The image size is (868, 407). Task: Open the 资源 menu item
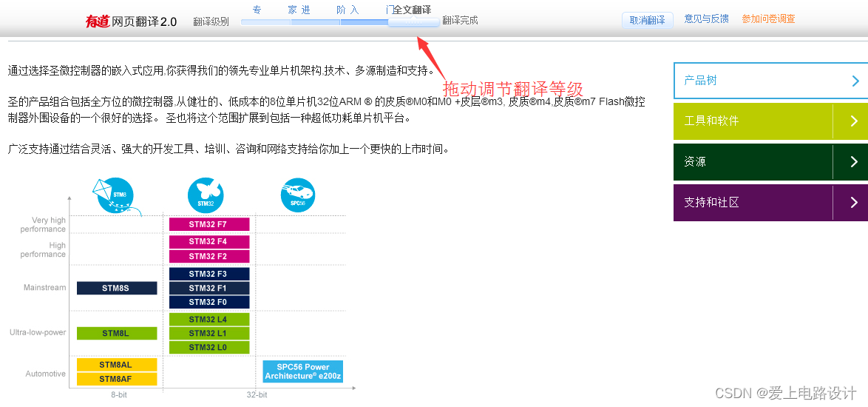(x=770, y=162)
